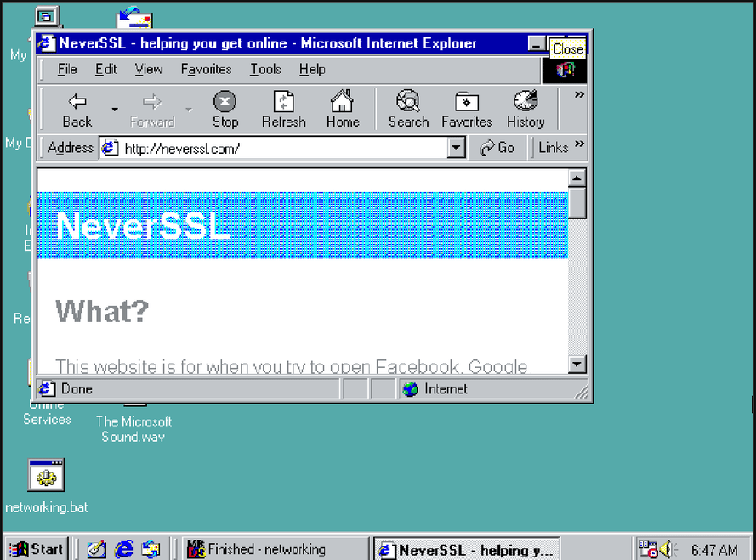Screen dimensions: 756x560
Task: Select the My Computer desktop icon
Action: [47, 17]
